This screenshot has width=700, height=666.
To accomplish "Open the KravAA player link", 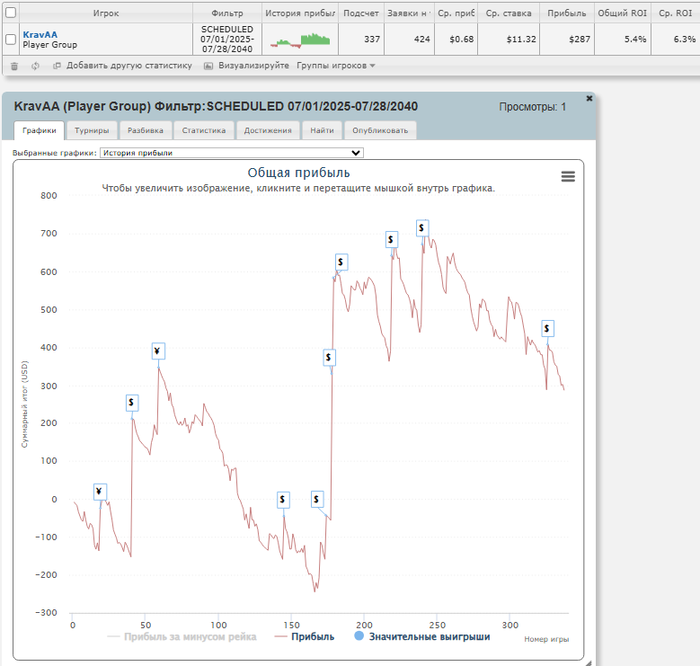I will [40, 35].
